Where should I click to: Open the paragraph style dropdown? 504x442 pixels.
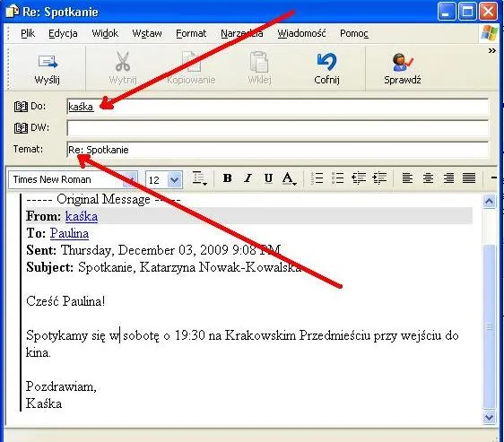click(x=199, y=178)
